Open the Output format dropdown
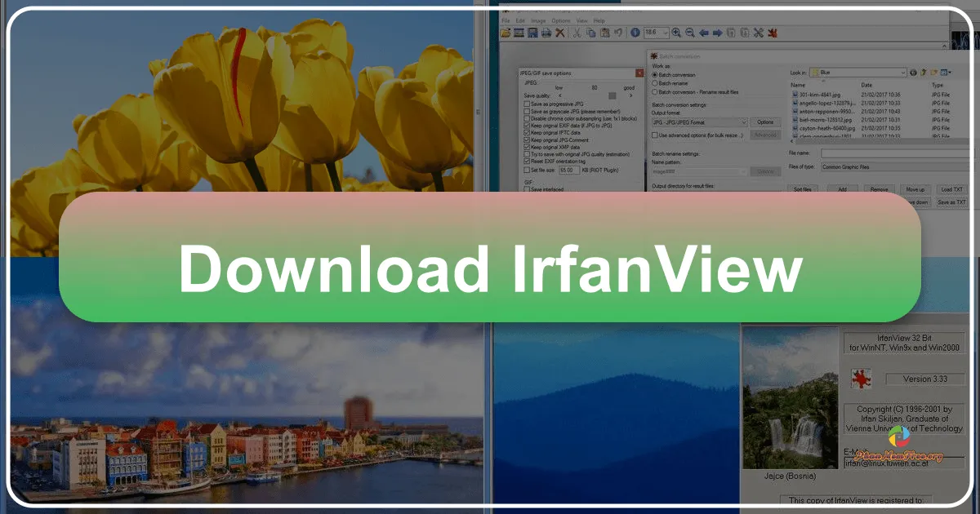980x514 pixels. [x=701, y=122]
